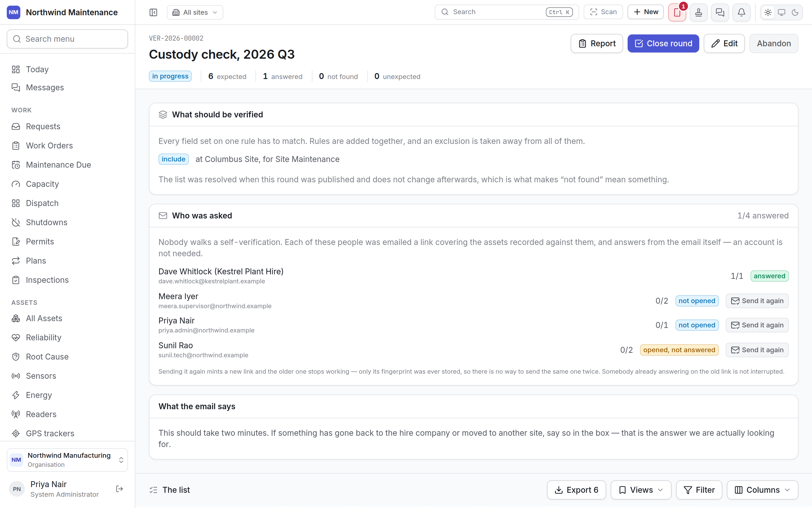
Task: Open All Assets
Action: coord(67,318)
